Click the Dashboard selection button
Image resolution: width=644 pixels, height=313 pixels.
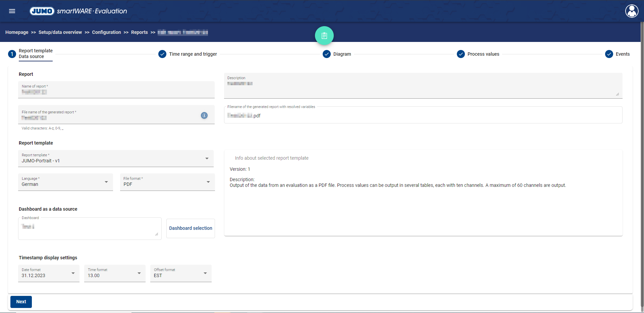coord(191,228)
